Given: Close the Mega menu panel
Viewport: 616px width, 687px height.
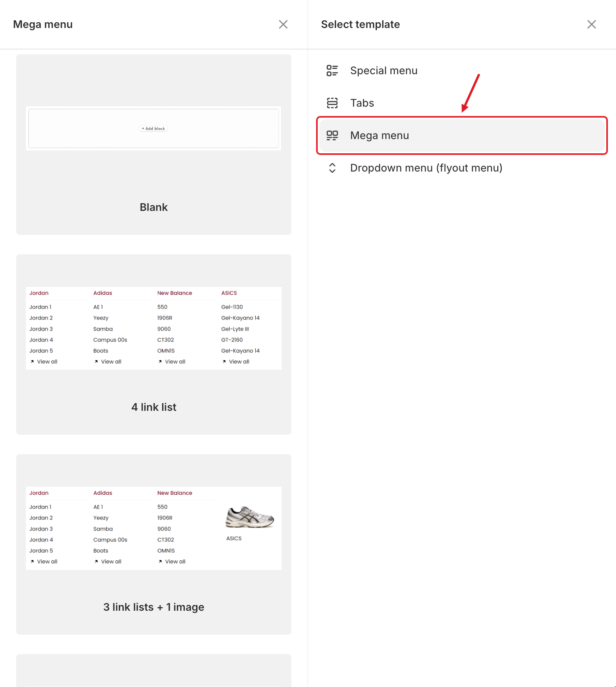Looking at the screenshot, I should 283,24.
